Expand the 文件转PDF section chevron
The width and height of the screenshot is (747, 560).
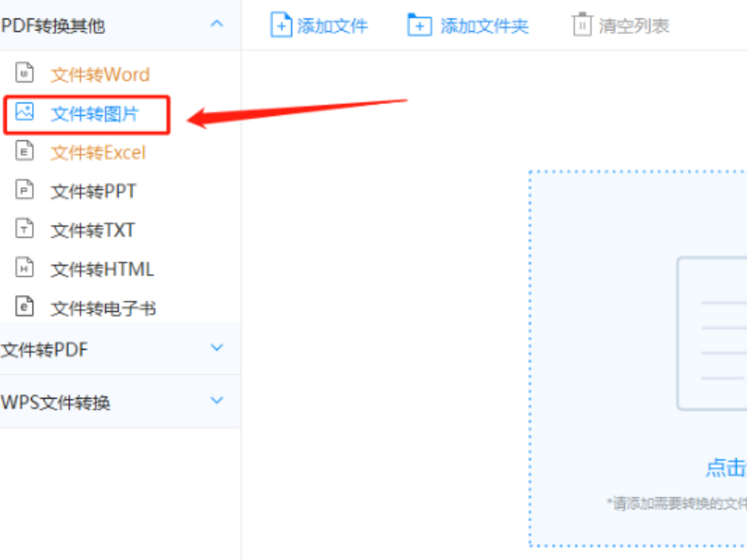[x=217, y=347]
